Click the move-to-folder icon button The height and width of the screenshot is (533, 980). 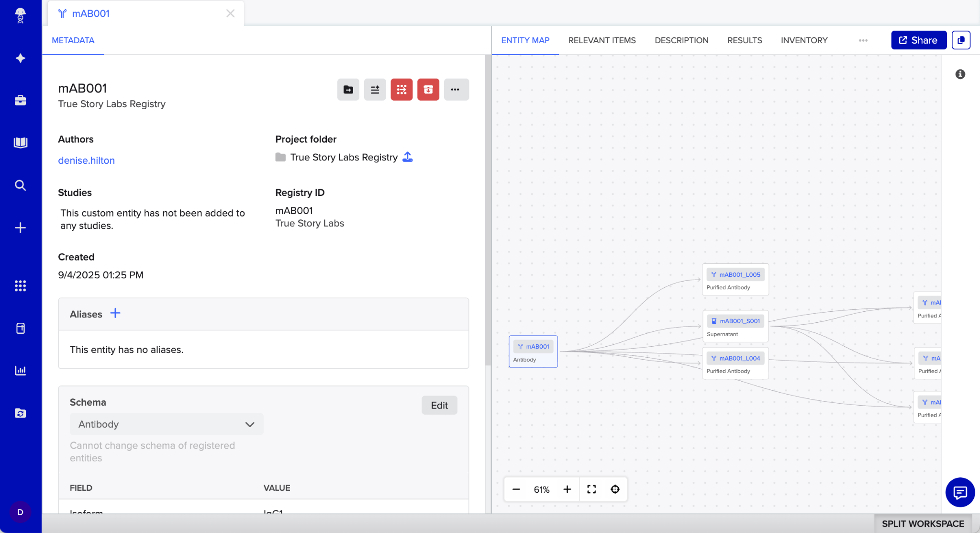tap(348, 90)
